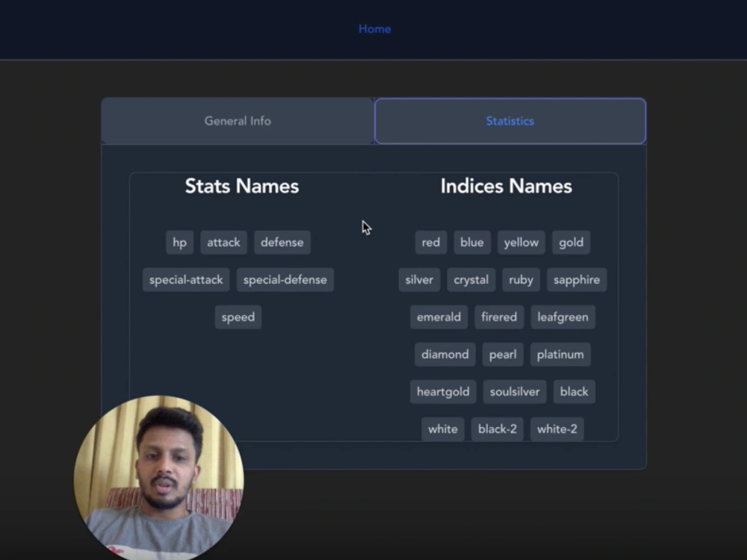The width and height of the screenshot is (747, 560).
Task: Select the crystal index tag
Action: 471,279
